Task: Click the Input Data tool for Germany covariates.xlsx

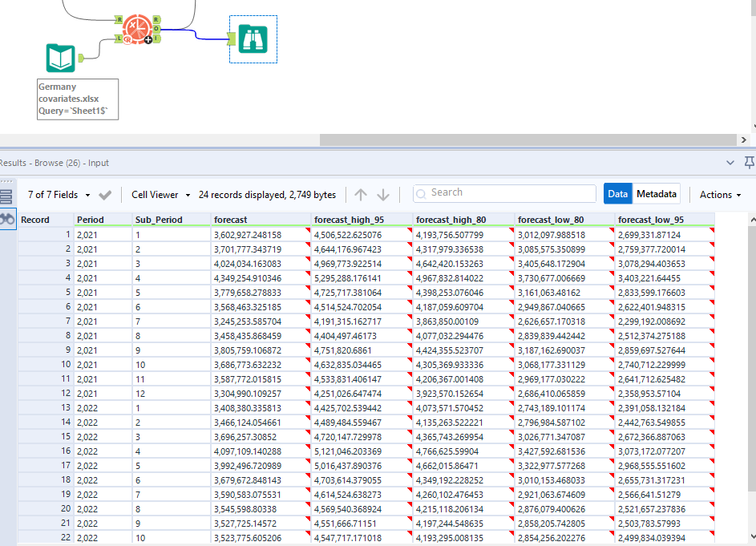Action: [x=61, y=58]
